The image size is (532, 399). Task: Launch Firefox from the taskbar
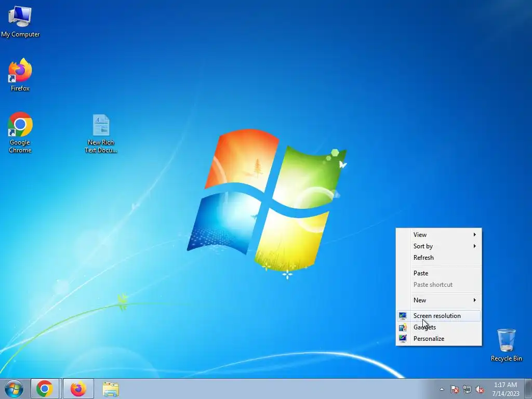click(78, 389)
